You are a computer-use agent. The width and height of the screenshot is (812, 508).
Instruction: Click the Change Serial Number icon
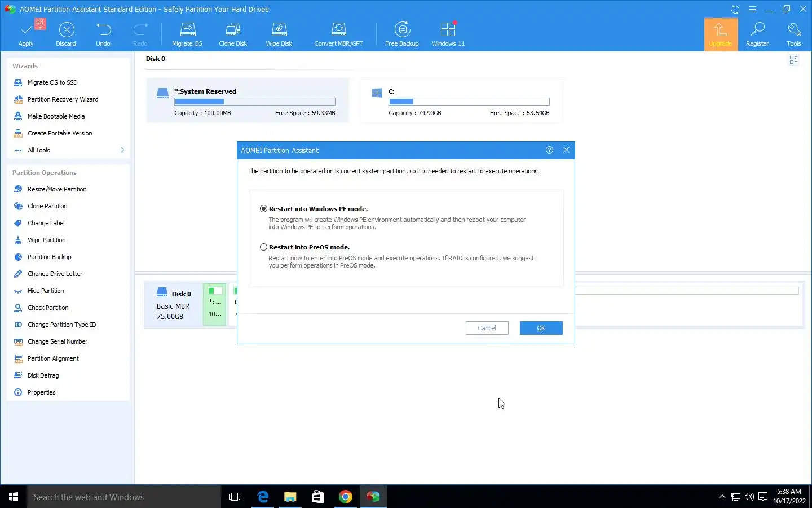tap(18, 341)
